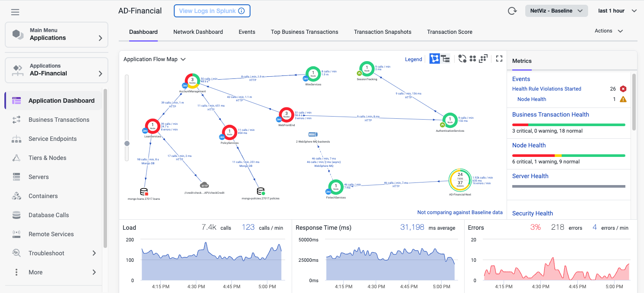The image size is (644, 293).
Task: Open the Top Business Transactions tab
Action: [x=305, y=32]
